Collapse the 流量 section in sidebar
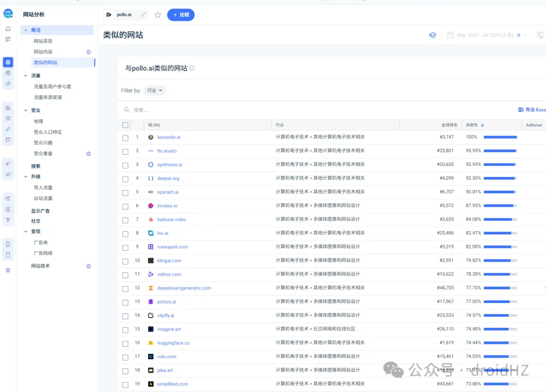The width and height of the screenshot is (546, 392). pos(26,76)
